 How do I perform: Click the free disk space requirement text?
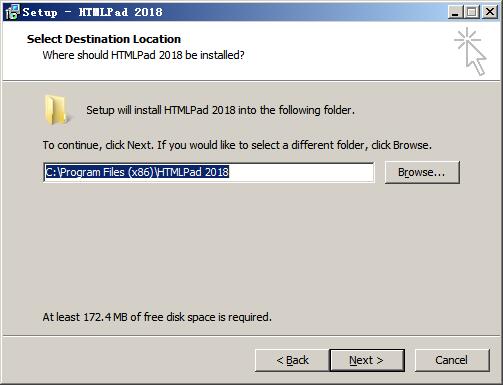[157, 317]
